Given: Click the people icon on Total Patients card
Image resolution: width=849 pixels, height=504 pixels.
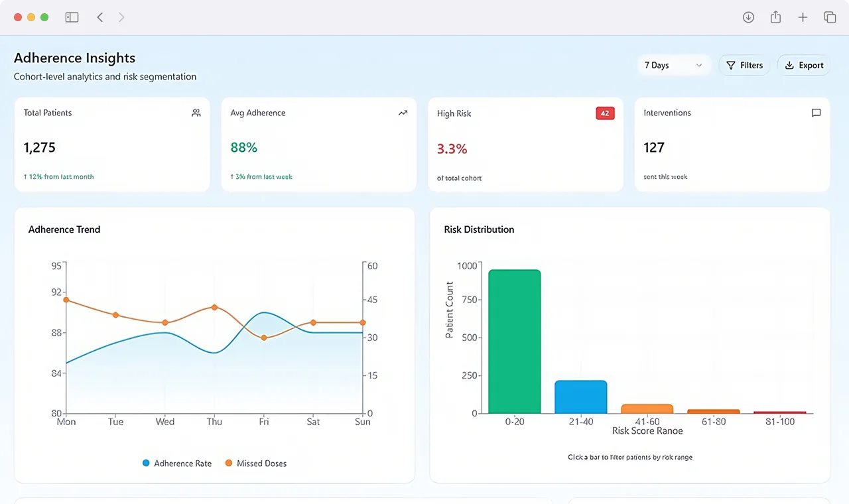Looking at the screenshot, I should (196, 113).
